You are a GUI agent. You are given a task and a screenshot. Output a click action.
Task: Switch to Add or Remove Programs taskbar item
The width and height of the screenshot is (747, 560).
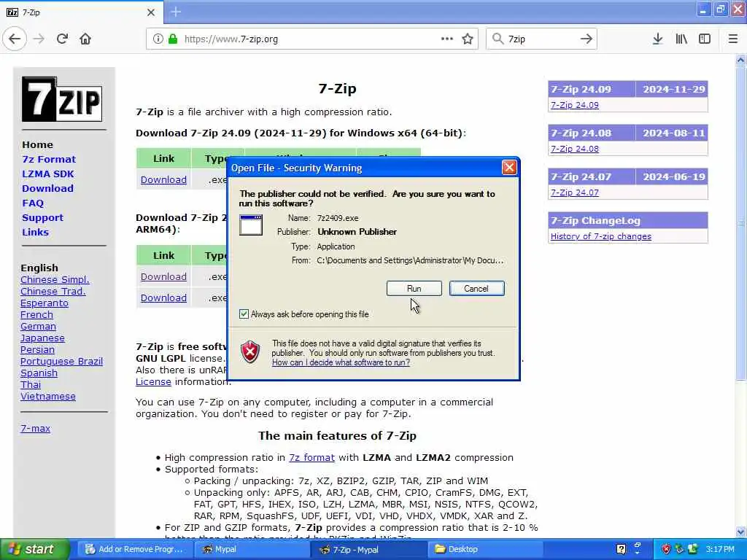[134, 549]
